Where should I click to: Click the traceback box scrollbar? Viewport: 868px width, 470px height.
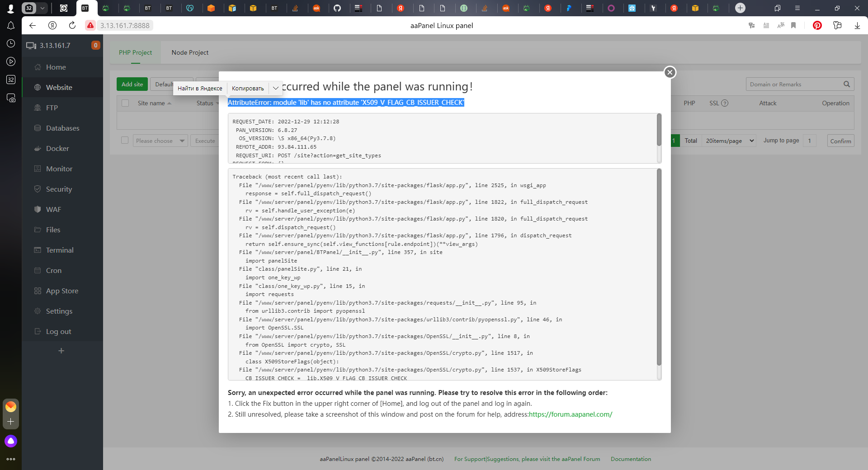(659, 267)
